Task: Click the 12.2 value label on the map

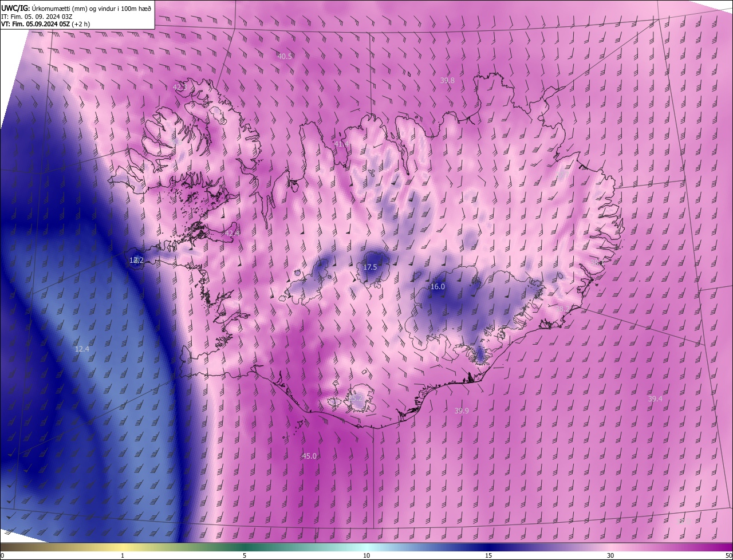Action: (136, 260)
